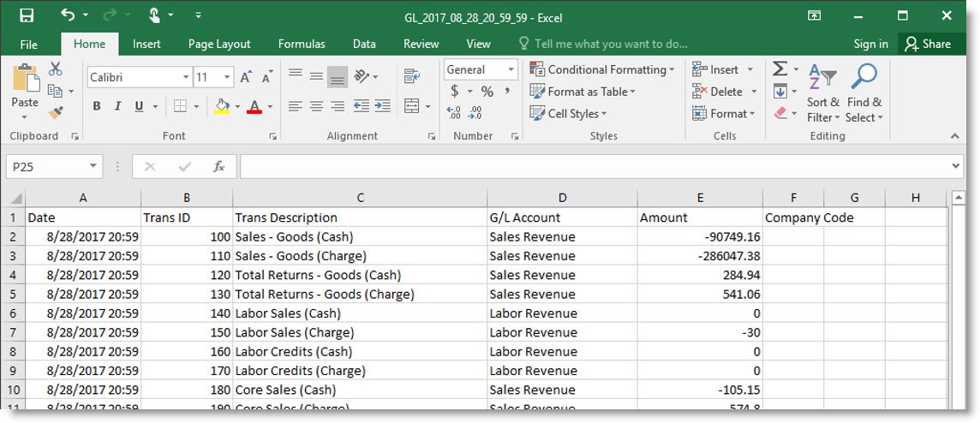This screenshot has height=423, width=980.
Task: Click the Format Painter brush icon
Action: click(x=56, y=112)
